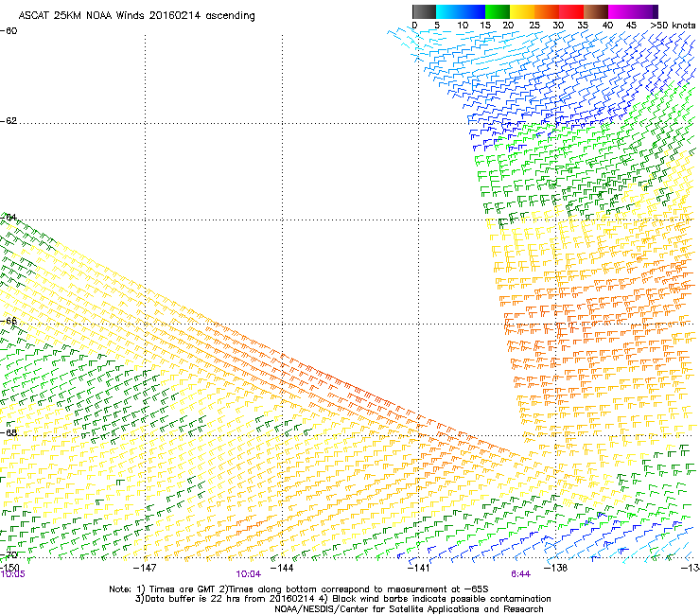
Task: Click the purple '8:44' swath time label
Action: [520, 574]
